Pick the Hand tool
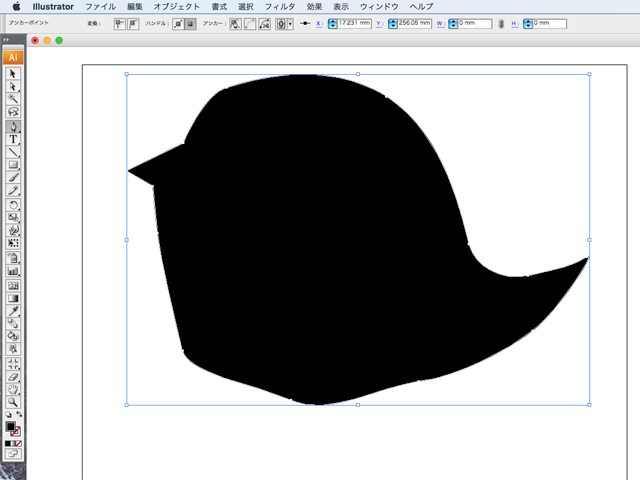 click(x=14, y=389)
